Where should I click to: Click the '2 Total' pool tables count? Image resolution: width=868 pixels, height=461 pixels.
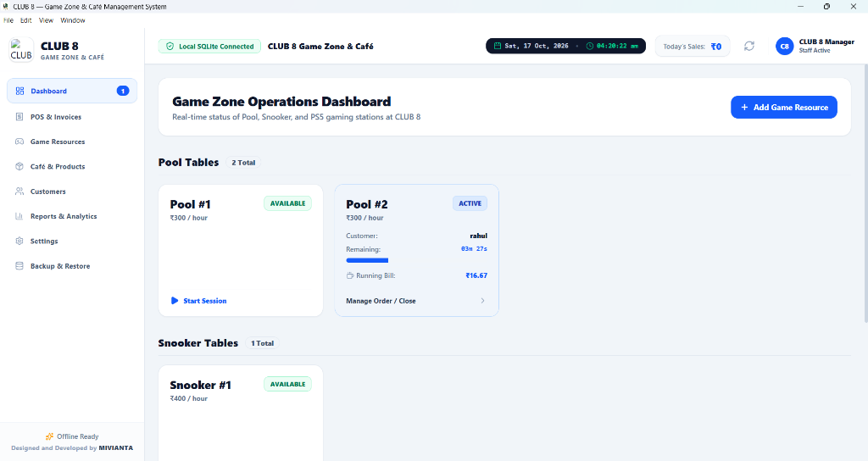click(x=243, y=163)
